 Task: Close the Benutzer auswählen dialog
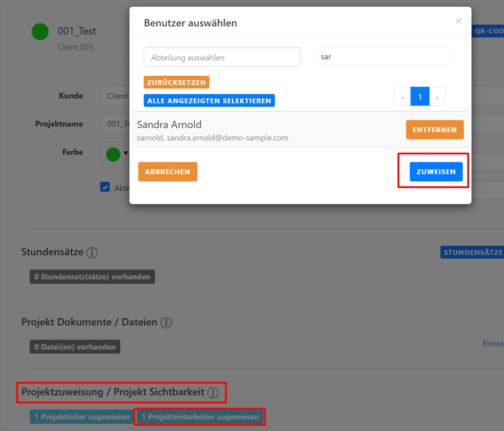click(x=458, y=21)
